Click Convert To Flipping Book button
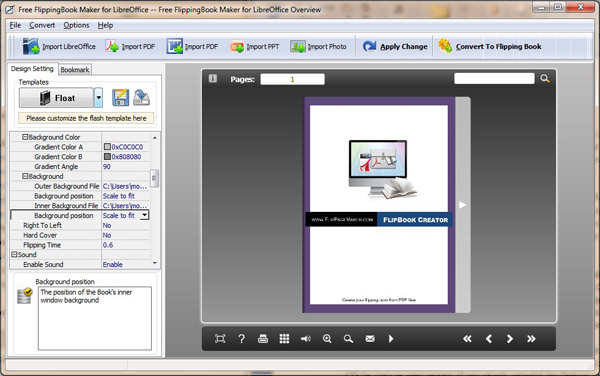Image resolution: width=600 pixels, height=376 pixels. (x=490, y=47)
